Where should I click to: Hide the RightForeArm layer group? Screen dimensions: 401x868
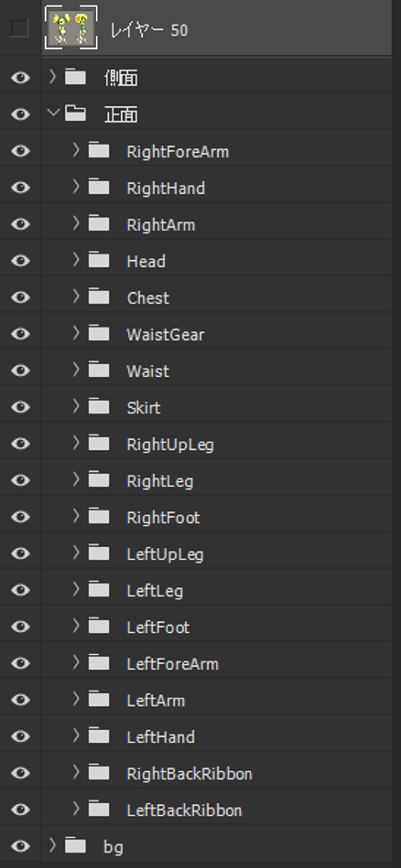pyautogui.click(x=21, y=151)
